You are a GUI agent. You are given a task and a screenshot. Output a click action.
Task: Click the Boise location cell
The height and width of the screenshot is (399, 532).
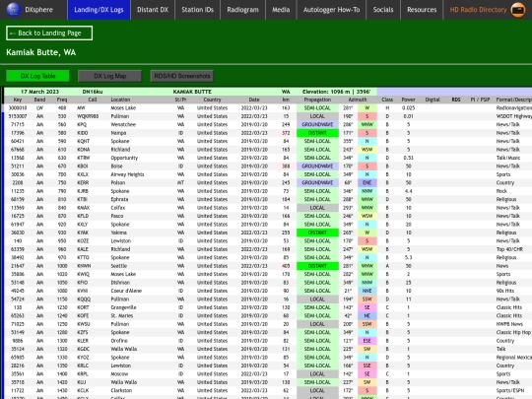116,166
